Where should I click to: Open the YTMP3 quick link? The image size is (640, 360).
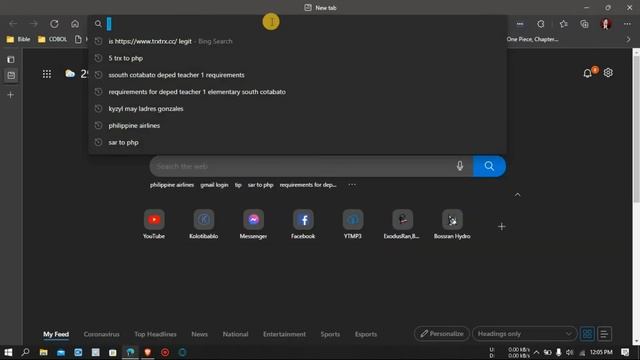point(353,224)
